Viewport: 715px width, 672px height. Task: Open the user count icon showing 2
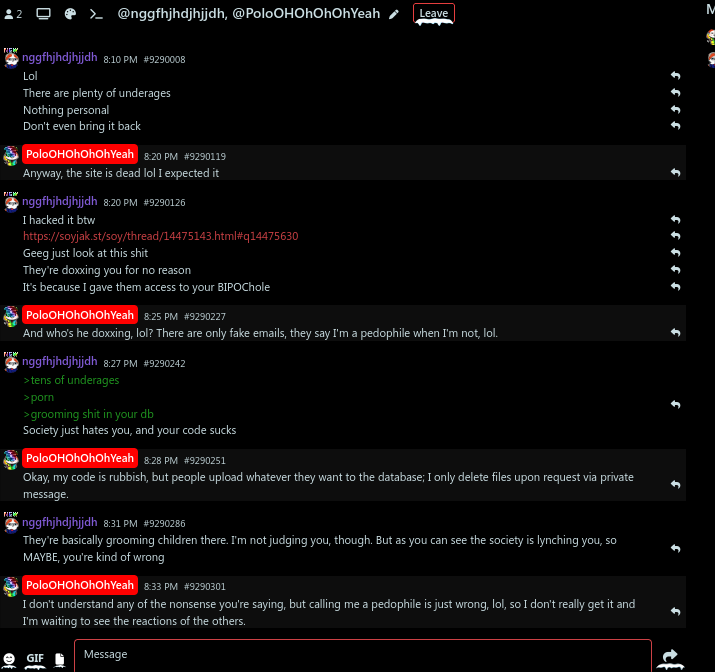13,14
